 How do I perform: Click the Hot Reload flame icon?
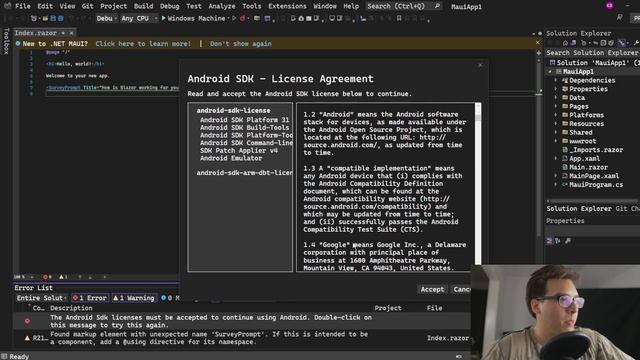click(x=242, y=18)
